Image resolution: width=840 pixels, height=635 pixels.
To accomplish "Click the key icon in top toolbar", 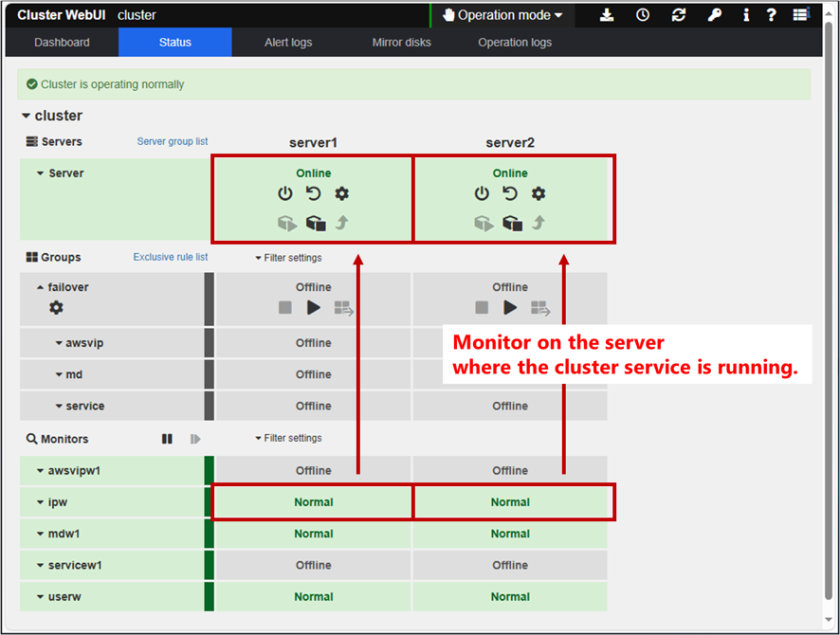I will click(714, 15).
